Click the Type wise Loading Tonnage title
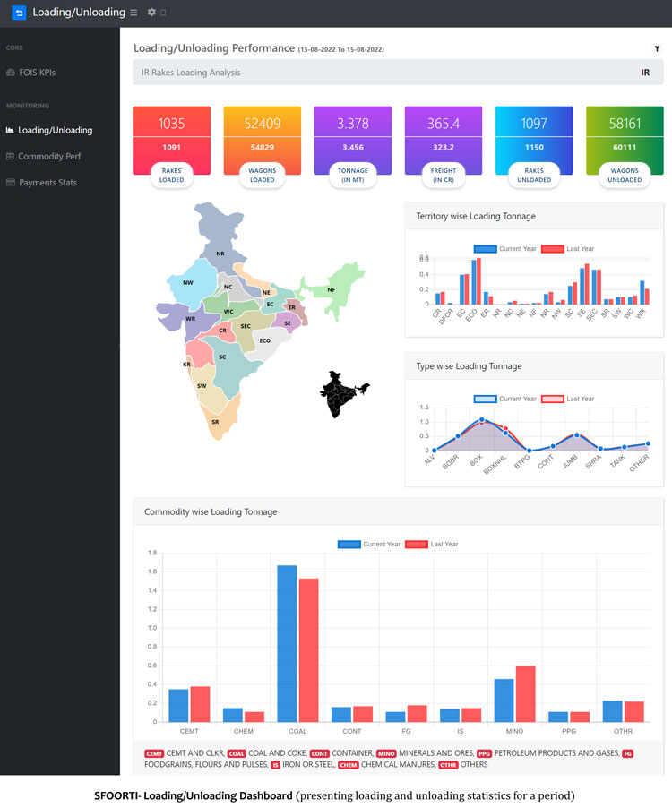672x808 pixels. point(469,365)
